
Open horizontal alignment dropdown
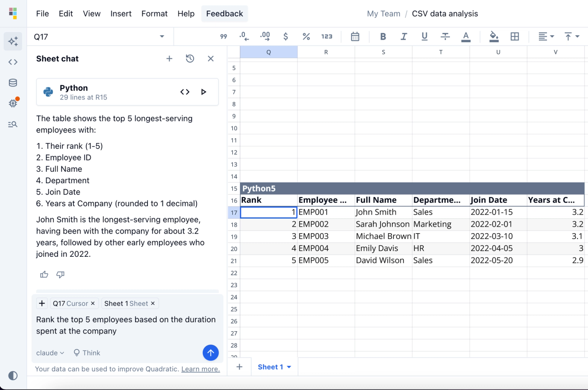(546, 37)
